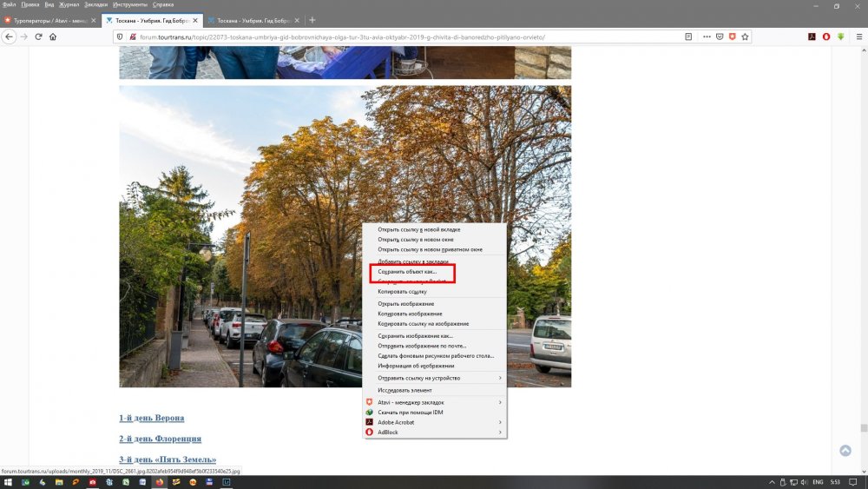Bookmark this page with the star icon
The image size is (868, 489).
pyautogui.click(x=743, y=36)
